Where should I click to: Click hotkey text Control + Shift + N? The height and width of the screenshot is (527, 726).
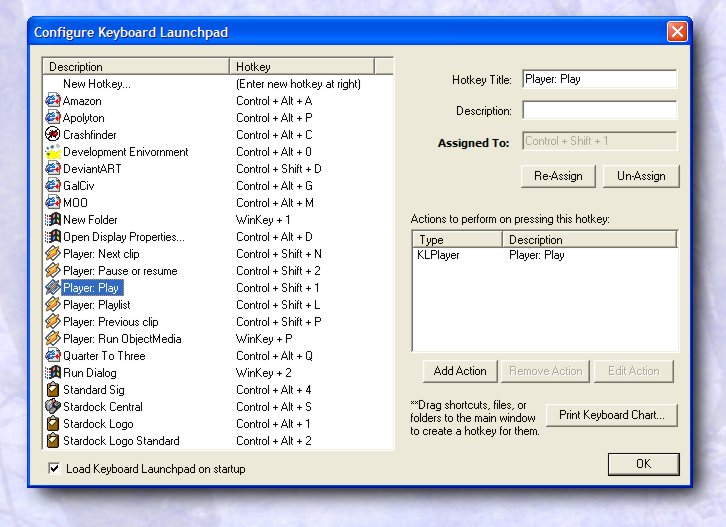pos(279,254)
